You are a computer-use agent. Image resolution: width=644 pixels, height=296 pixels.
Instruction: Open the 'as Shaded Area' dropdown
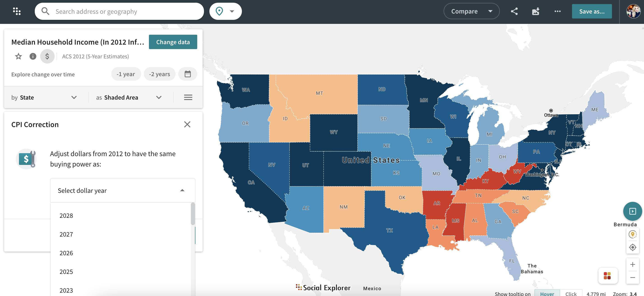(x=129, y=97)
